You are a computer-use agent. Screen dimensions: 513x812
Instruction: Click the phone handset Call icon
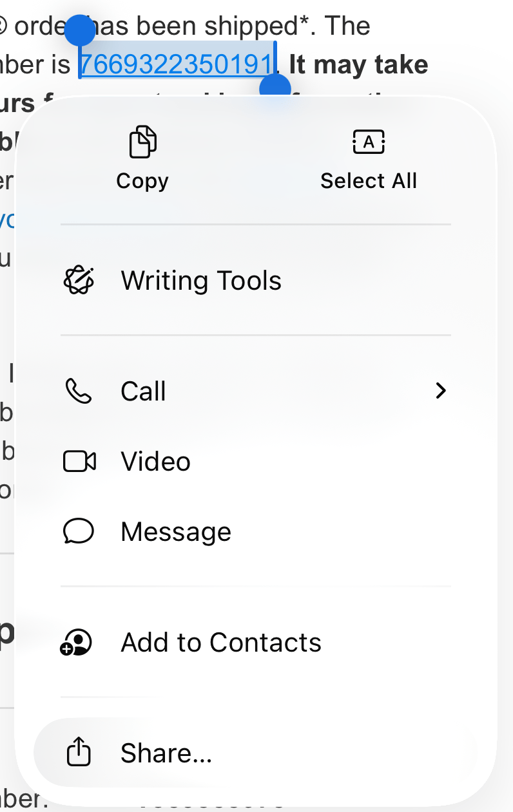(x=79, y=391)
